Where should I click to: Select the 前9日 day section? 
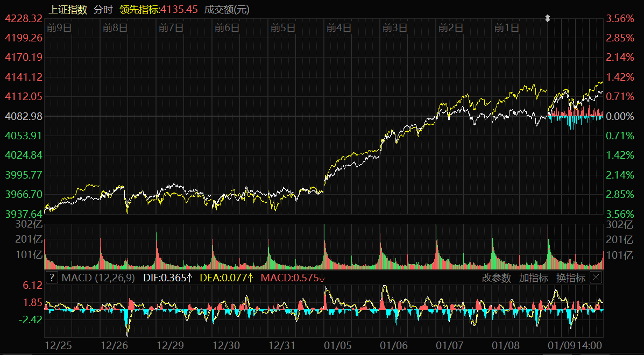pyautogui.click(x=59, y=28)
